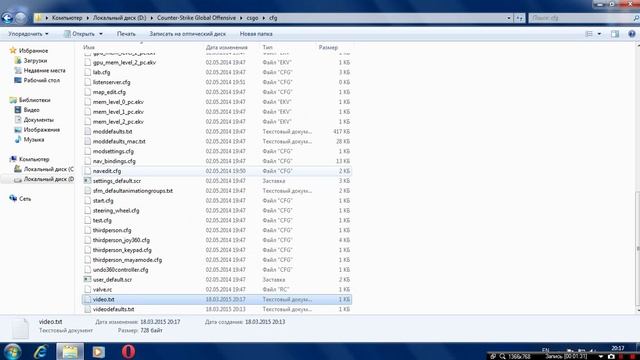This screenshot has width=640, height=360.
Task: Create a folder with Новая папка
Action: (256, 34)
